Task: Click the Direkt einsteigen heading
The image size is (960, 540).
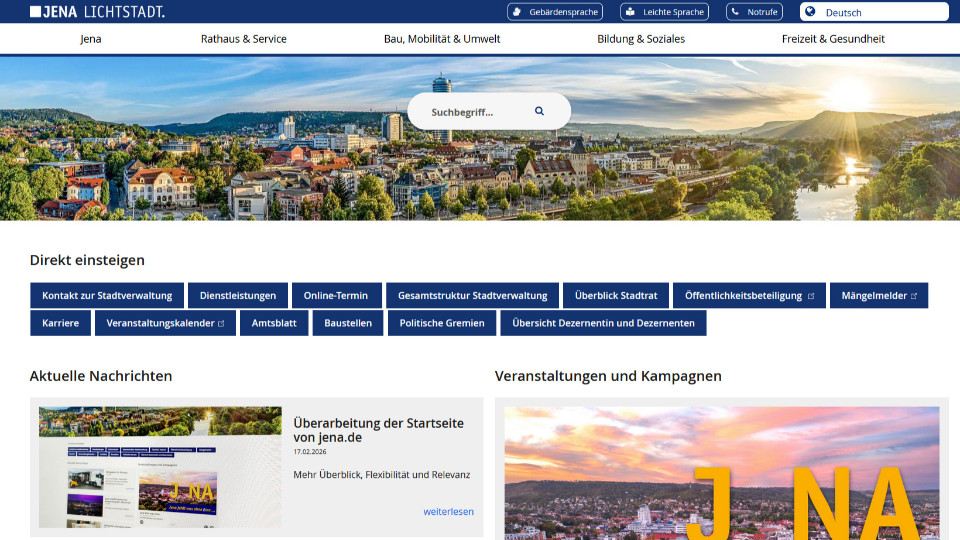Action: (x=88, y=260)
